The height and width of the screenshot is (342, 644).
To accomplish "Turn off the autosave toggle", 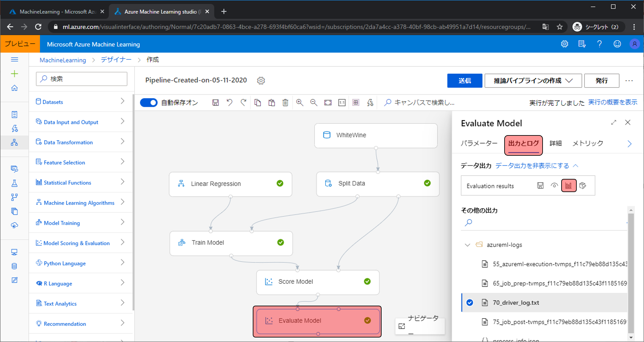I will pos(149,103).
